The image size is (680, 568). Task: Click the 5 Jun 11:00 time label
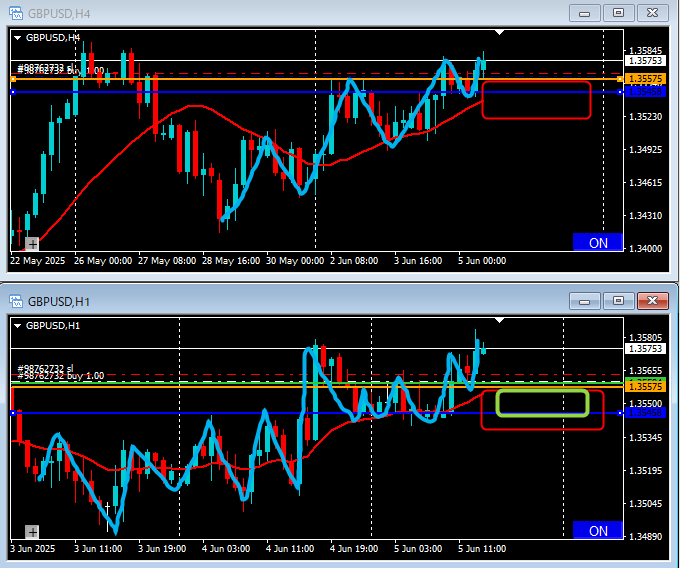pos(482,548)
